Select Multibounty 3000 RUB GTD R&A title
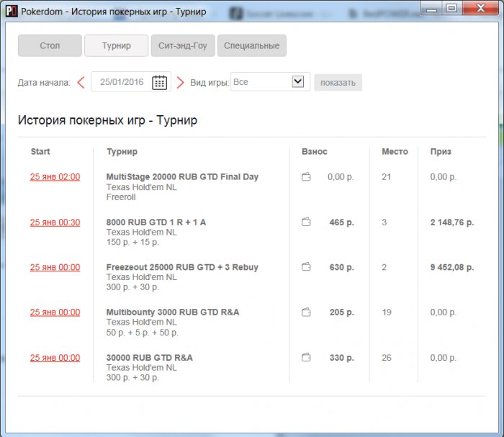504x437 pixels. 173,312
